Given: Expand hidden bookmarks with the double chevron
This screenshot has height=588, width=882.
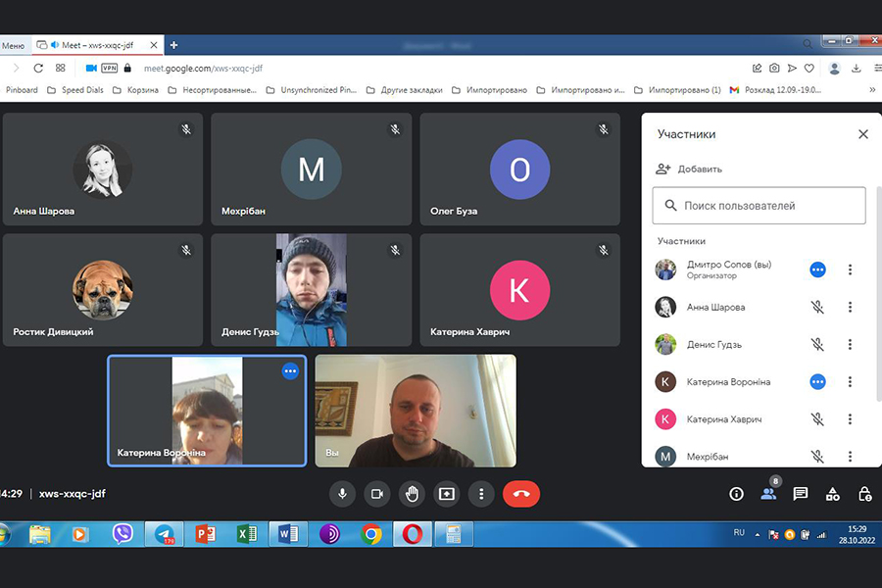Looking at the screenshot, I should [872, 90].
